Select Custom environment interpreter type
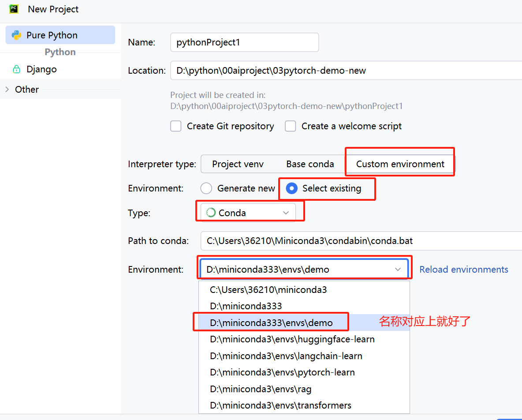Viewport: 522px width, 420px height. [x=400, y=164]
